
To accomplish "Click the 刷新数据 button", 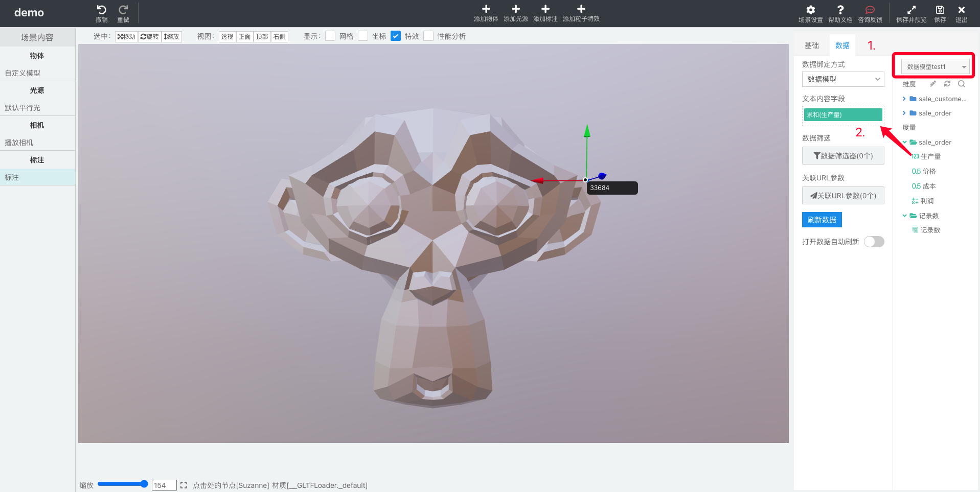I will pos(822,220).
